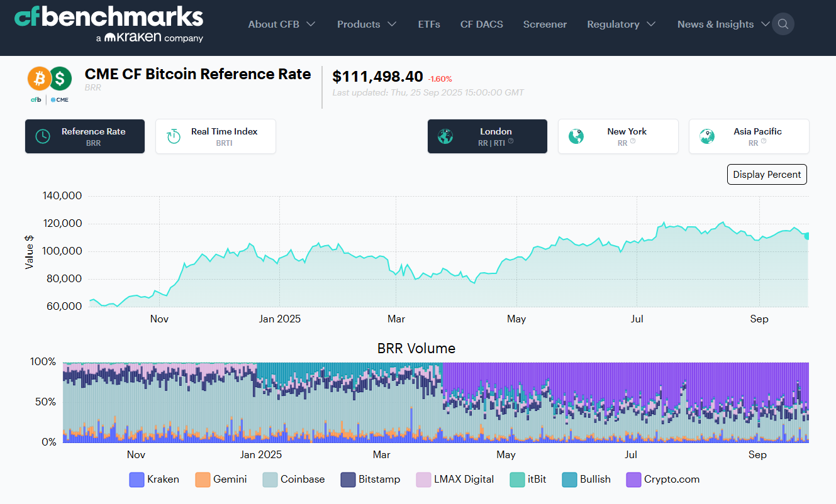Click the globe icon on London
The height and width of the screenshot is (504, 836).
click(x=445, y=136)
